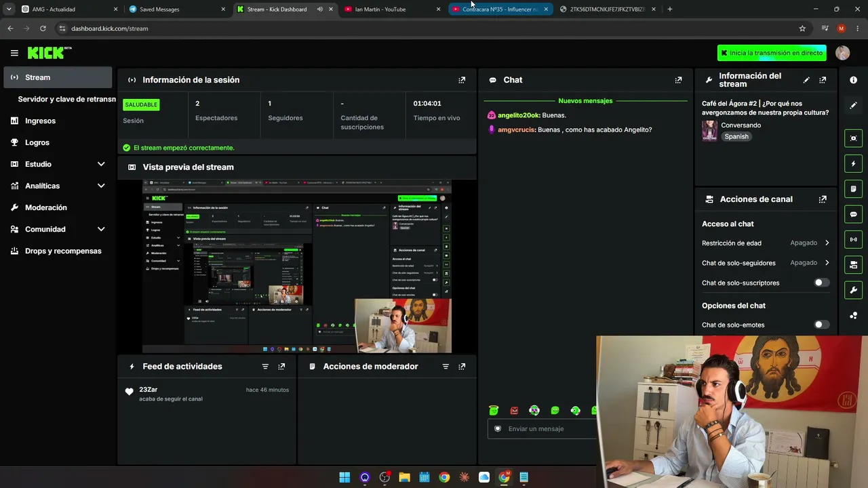
Task: Switch to the Ian Martín - YouTube tab
Action: pos(391,9)
